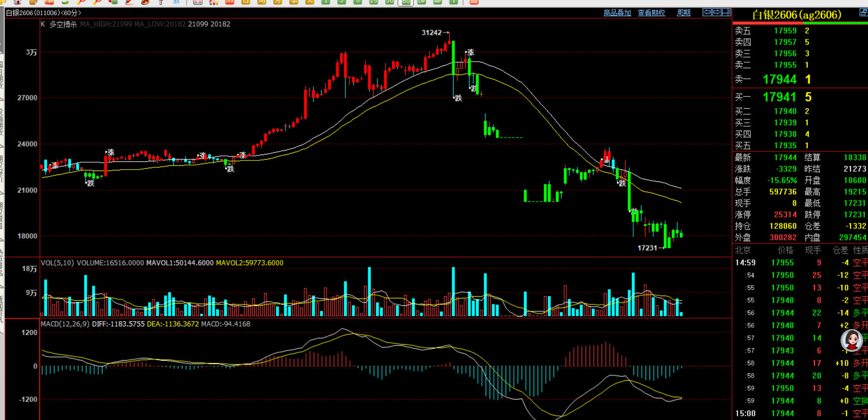This screenshot has width=868, height=420.
Task: Click the chart title 白银2606(011006)<60分>
Action: pyautogui.click(x=43, y=13)
